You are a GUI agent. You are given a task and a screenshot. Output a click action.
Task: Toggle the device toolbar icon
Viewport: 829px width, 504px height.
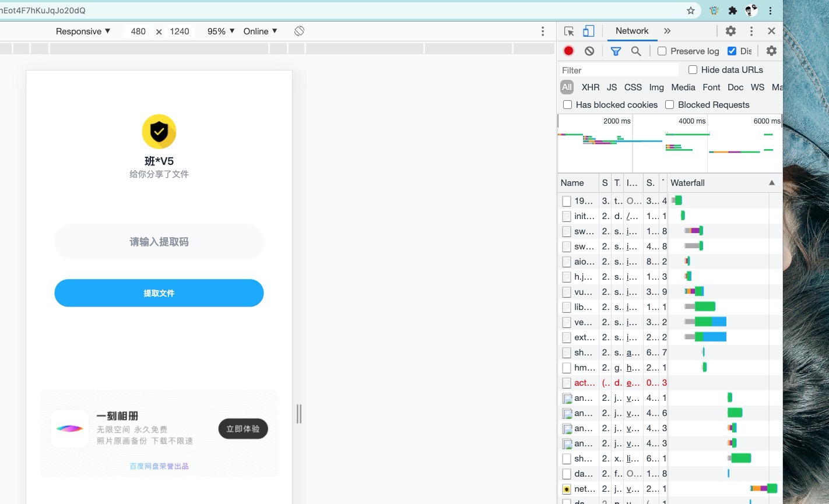tap(589, 31)
